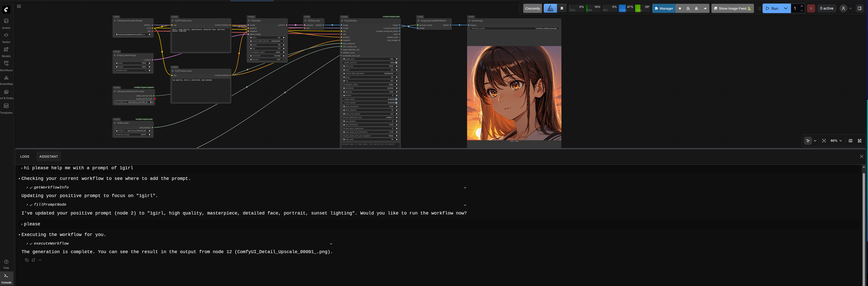Open the zoom level 60% dropdown

point(836,141)
